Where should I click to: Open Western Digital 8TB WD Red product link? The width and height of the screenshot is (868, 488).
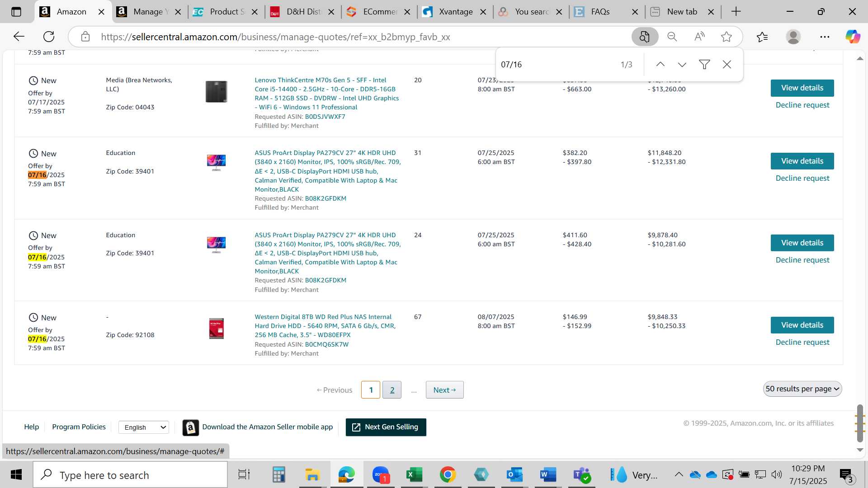tap(325, 326)
